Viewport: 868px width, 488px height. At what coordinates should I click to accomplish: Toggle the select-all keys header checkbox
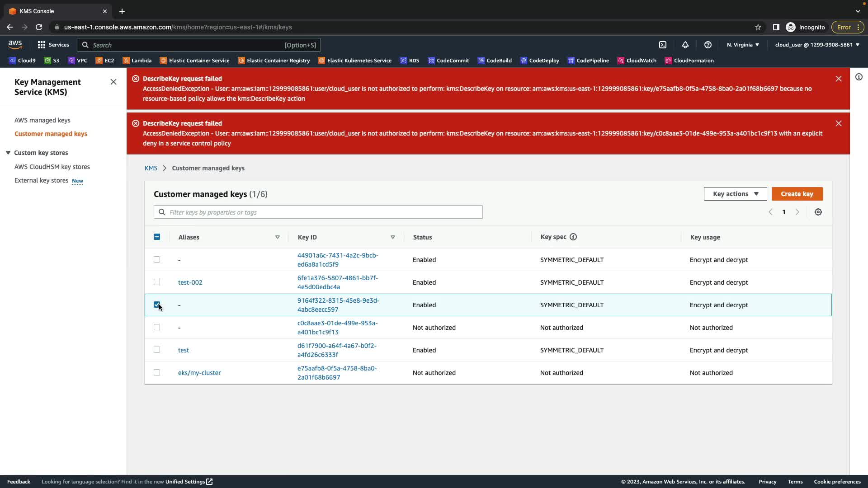click(157, 237)
